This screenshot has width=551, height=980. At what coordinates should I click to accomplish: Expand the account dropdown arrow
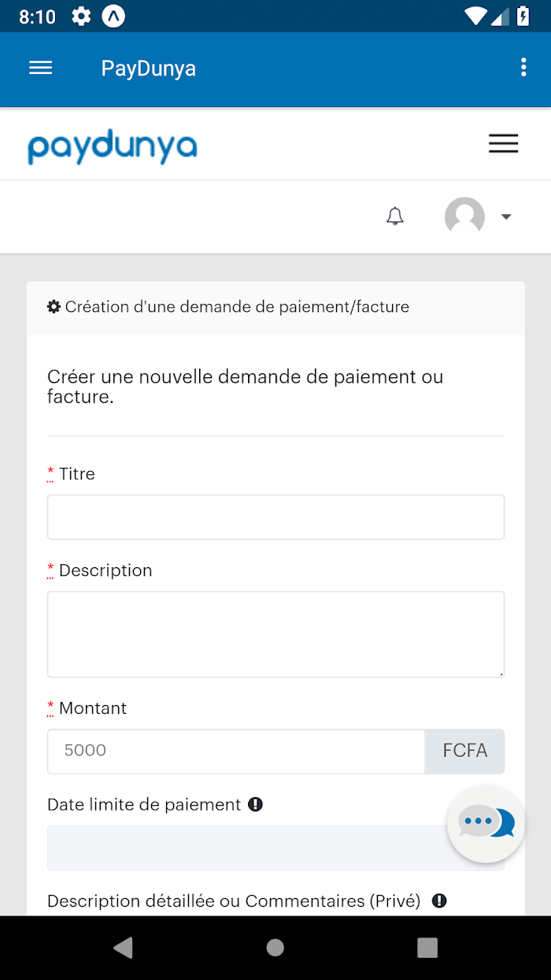pyautogui.click(x=506, y=217)
